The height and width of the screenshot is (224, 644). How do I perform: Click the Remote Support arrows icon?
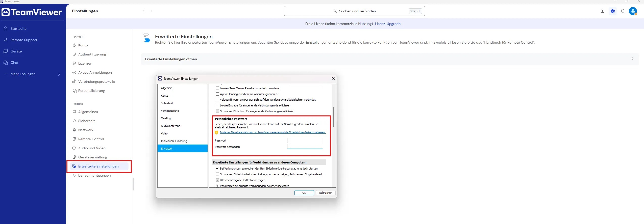coord(6,40)
